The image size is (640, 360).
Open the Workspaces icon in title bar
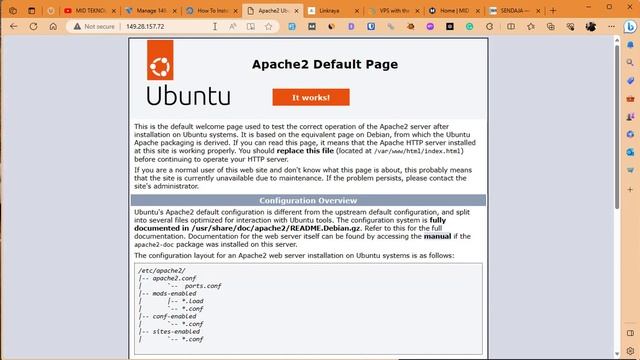(13, 11)
